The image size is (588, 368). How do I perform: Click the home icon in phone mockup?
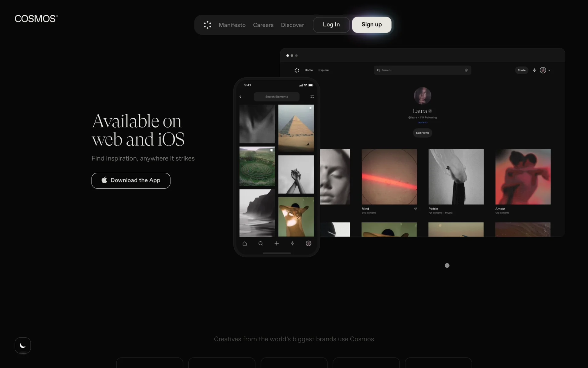point(245,243)
